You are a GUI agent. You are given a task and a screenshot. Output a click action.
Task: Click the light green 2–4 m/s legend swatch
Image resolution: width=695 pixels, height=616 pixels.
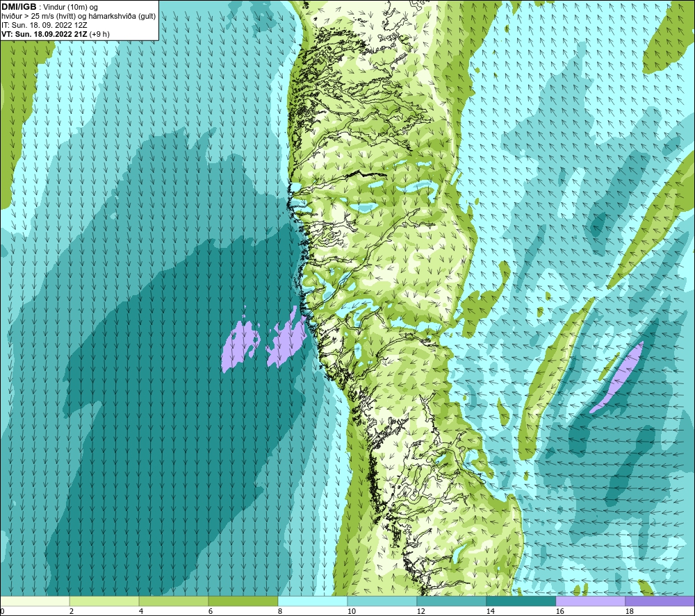tap(104, 601)
